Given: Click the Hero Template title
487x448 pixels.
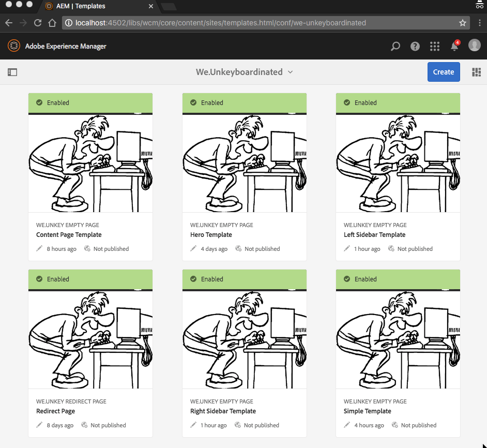Looking at the screenshot, I should [x=211, y=235].
